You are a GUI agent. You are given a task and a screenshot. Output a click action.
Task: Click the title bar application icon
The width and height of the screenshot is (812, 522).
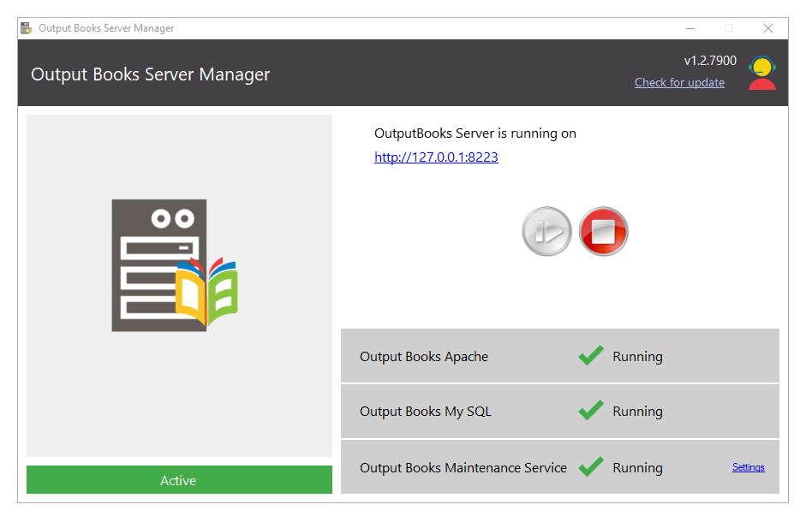click(x=27, y=28)
